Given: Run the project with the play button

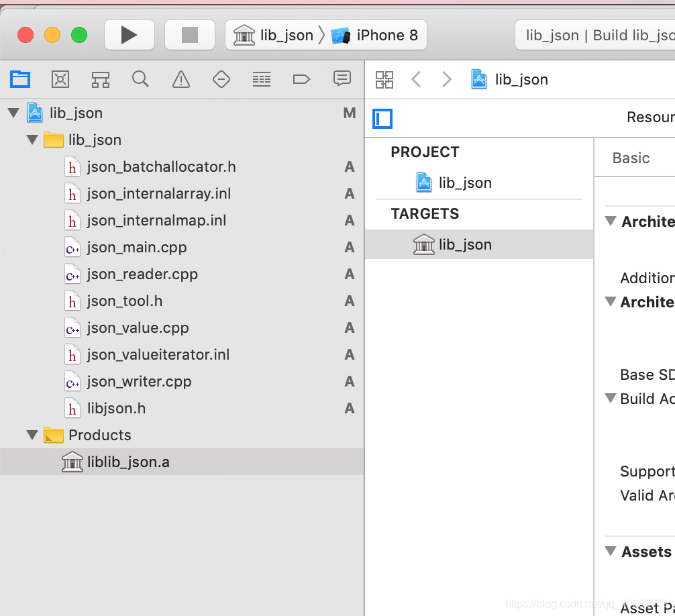Looking at the screenshot, I should coord(129,35).
